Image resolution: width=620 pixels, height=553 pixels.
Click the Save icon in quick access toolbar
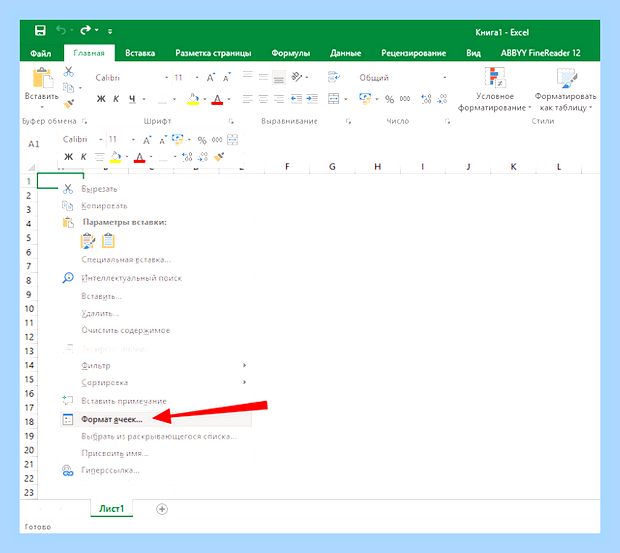click(x=40, y=30)
